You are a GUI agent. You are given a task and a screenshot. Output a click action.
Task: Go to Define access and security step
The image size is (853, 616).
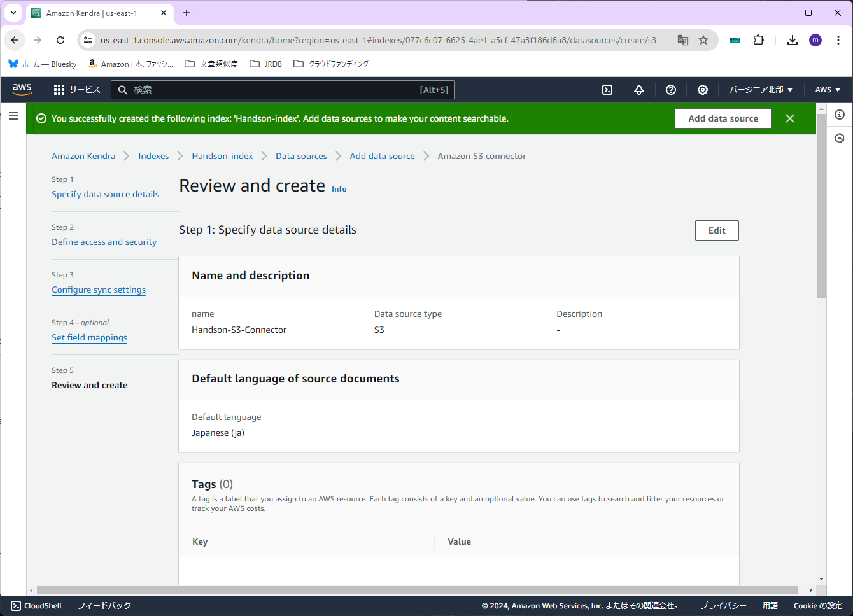104,242
